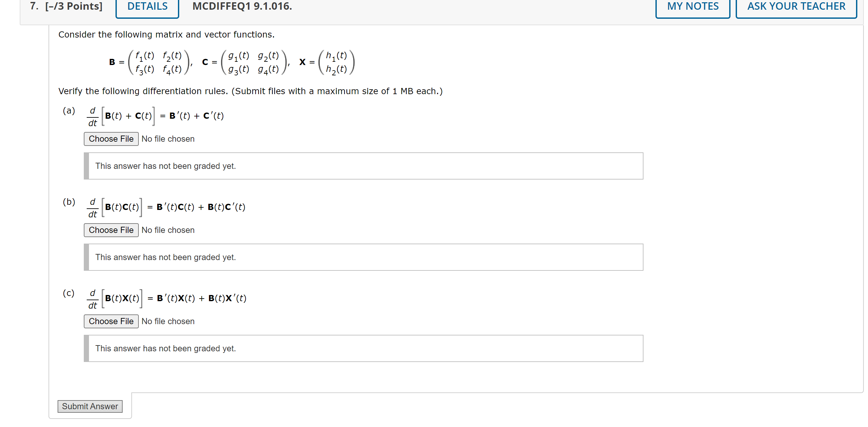Open MY NOTES for this problem
The image size is (868, 427).
(692, 6)
